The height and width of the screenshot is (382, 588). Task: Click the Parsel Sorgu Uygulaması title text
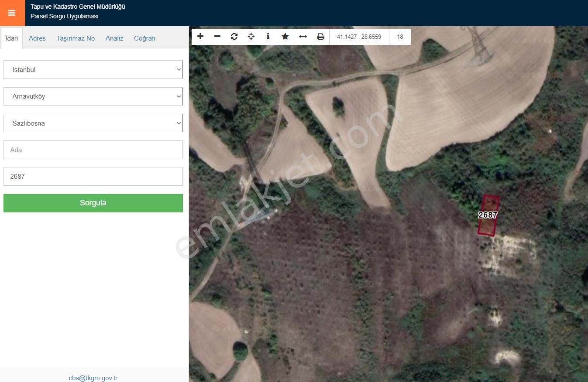point(65,16)
